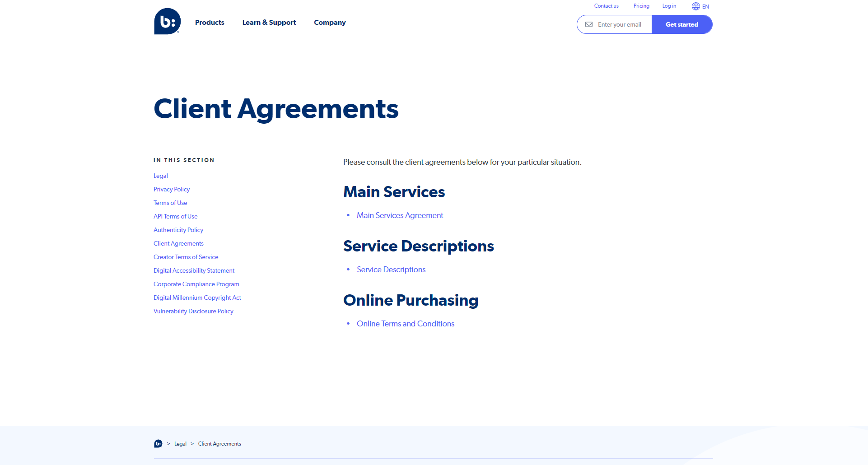Screen dimensions: 868x465
Task: Click the envelope icon in the email field
Action: coord(589,24)
